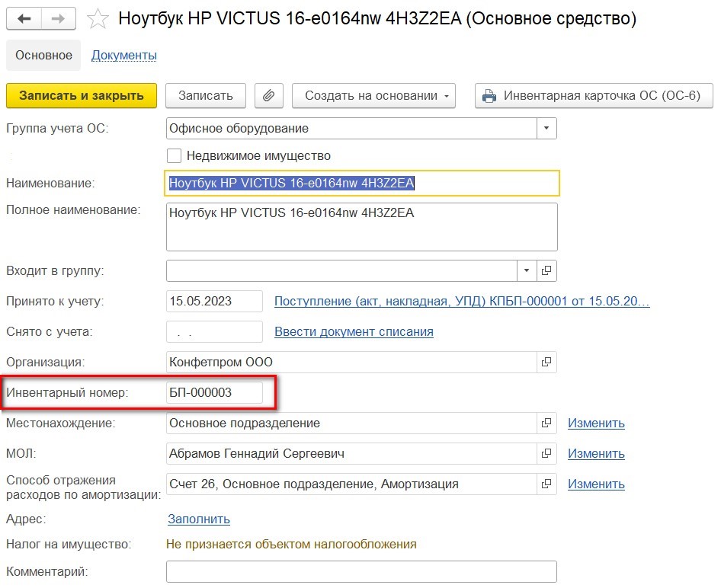
Task: Click the Инвентарный номер field БП-000003
Action: coord(214,393)
